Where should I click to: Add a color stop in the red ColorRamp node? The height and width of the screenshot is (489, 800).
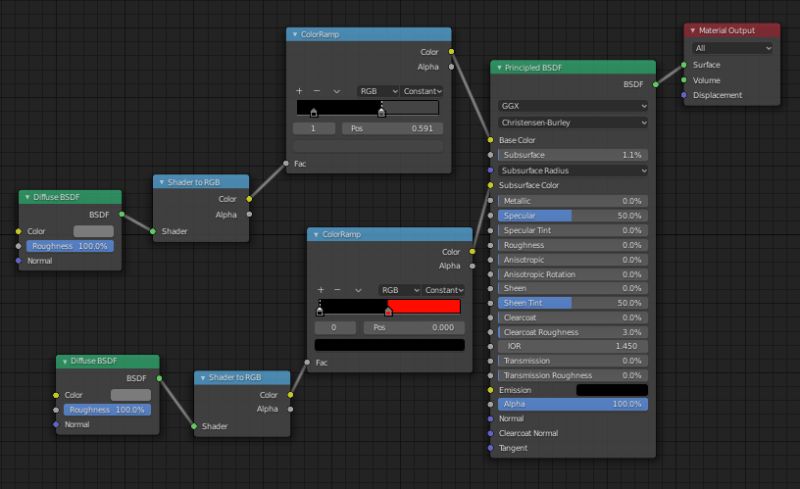point(320,290)
